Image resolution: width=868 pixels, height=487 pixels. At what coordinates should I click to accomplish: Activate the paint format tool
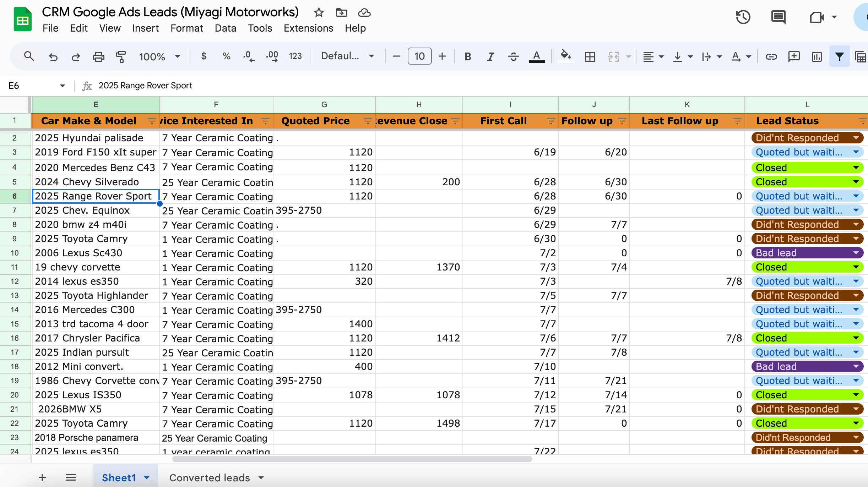(x=121, y=56)
